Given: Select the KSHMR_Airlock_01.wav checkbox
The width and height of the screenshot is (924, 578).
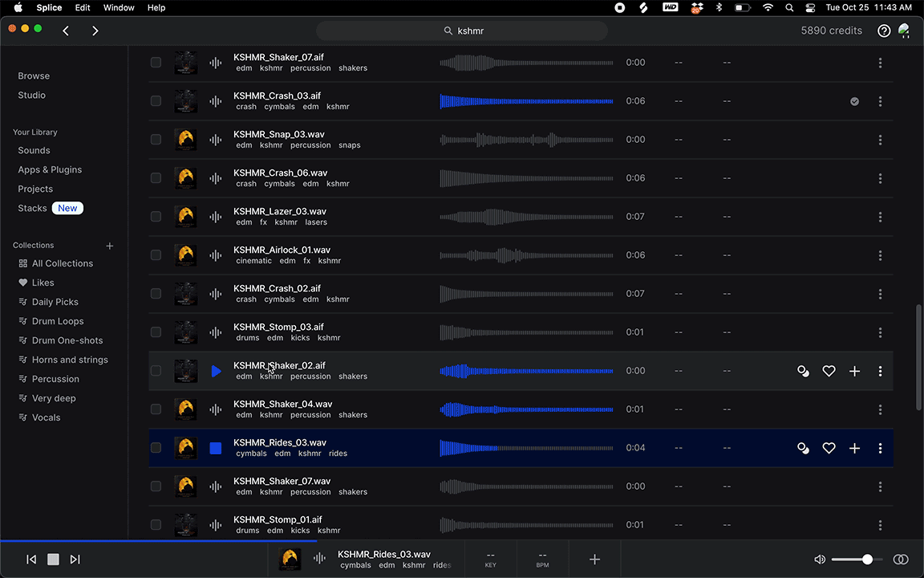Looking at the screenshot, I should pos(156,255).
